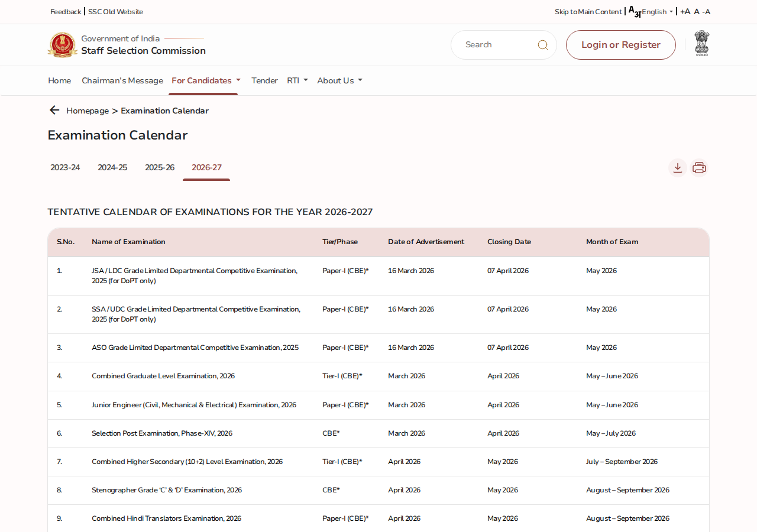Click the Login or Register button
Image resolution: width=757 pixels, height=532 pixels.
coord(621,45)
